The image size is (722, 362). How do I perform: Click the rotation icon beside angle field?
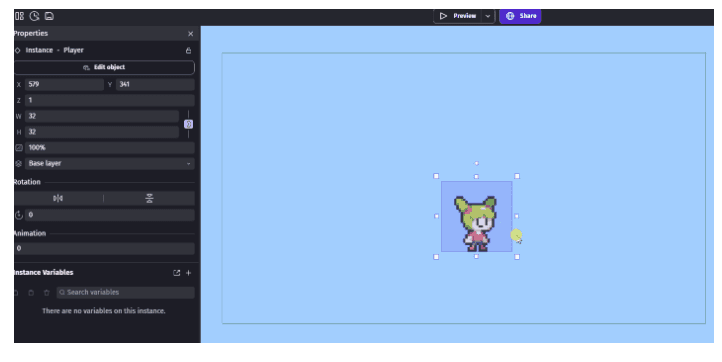(18, 215)
